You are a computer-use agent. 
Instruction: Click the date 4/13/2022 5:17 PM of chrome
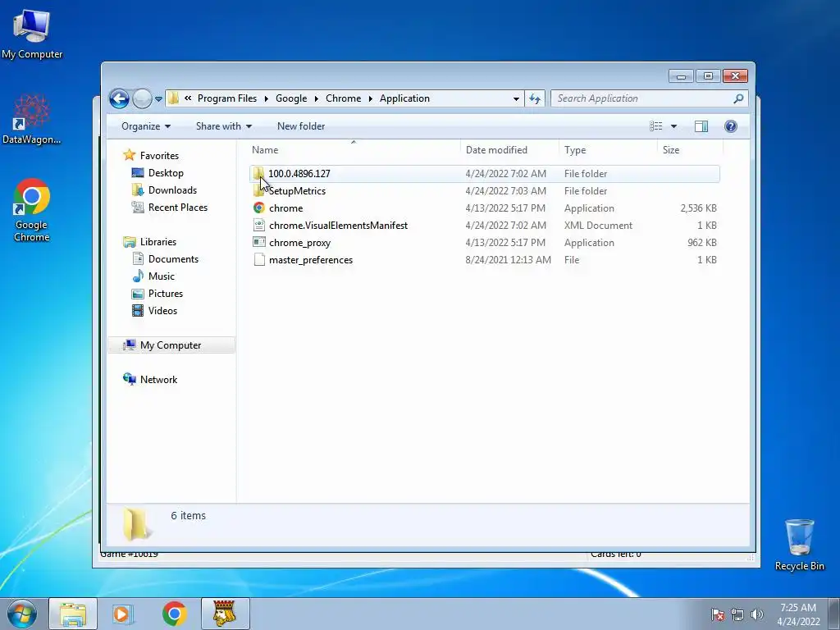tap(505, 208)
